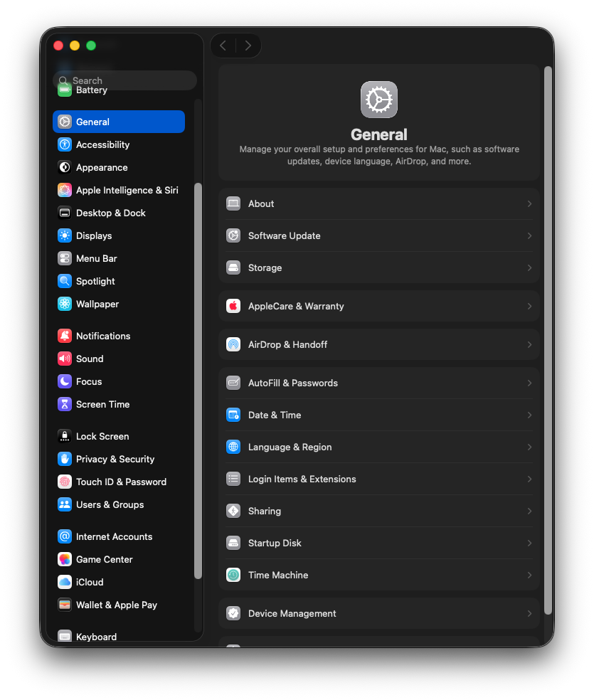The width and height of the screenshot is (594, 700).
Task: Click the AirDrop & Handoff icon
Action: click(x=233, y=344)
